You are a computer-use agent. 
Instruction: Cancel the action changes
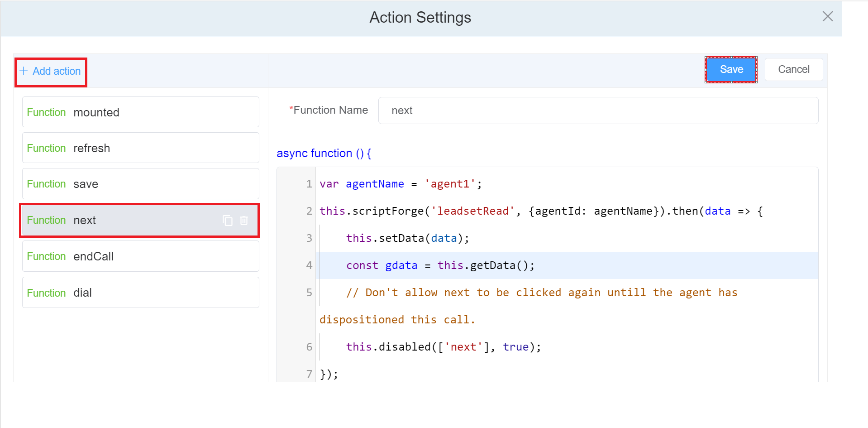[x=793, y=70]
